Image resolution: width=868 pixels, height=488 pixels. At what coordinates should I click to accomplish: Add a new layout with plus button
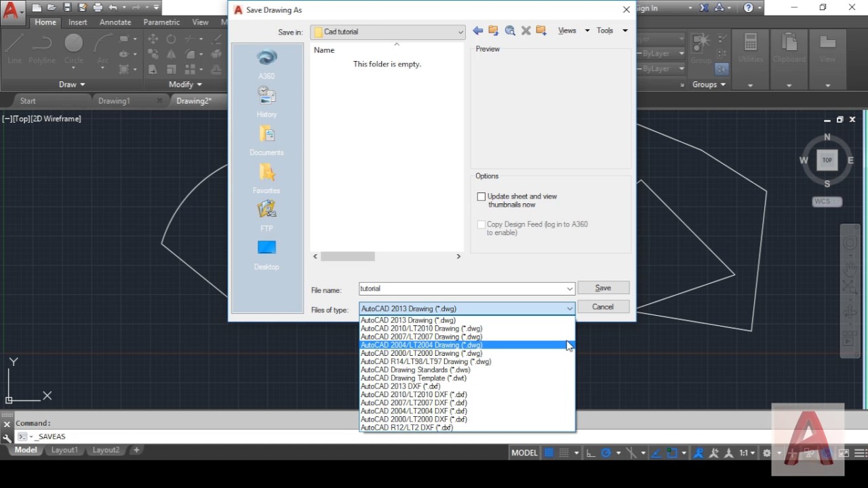(x=136, y=450)
